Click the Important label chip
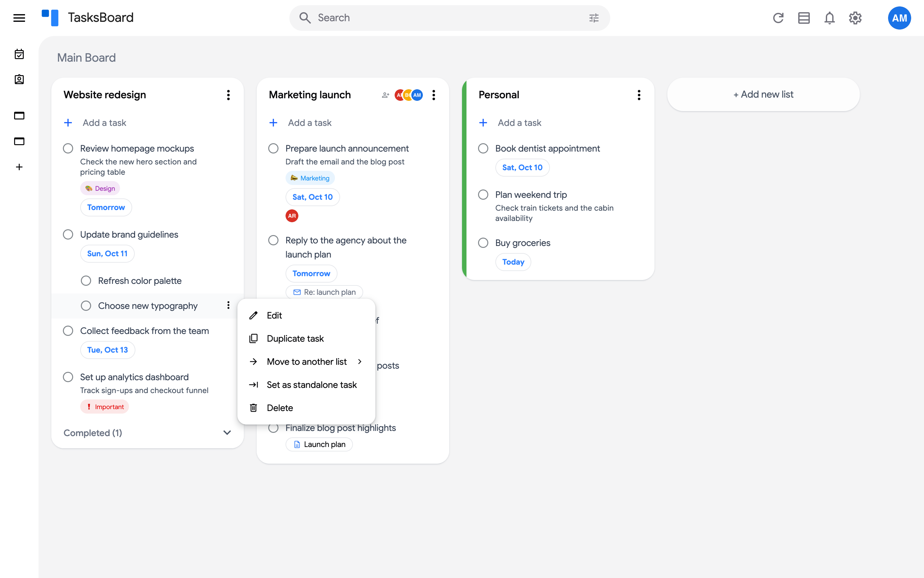The height and width of the screenshot is (578, 924). coord(105,407)
